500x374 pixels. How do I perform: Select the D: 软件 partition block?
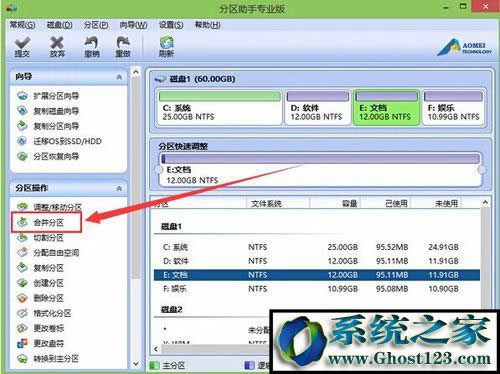(317, 107)
